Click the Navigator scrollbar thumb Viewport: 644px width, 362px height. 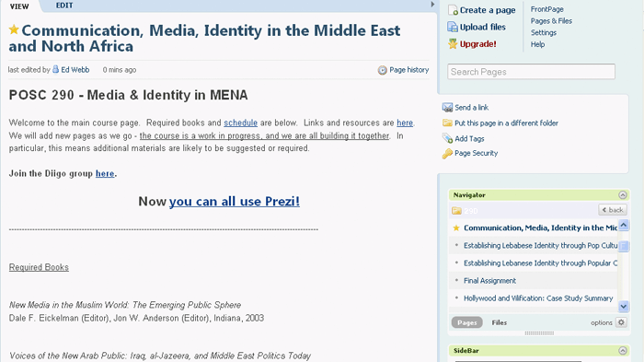[x=624, y=246]
